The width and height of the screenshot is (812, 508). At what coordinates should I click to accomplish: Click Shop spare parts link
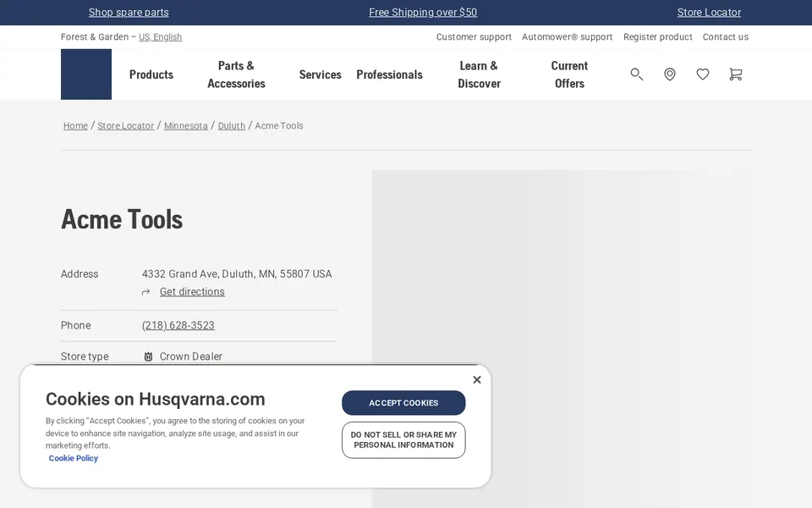point(129,13)
